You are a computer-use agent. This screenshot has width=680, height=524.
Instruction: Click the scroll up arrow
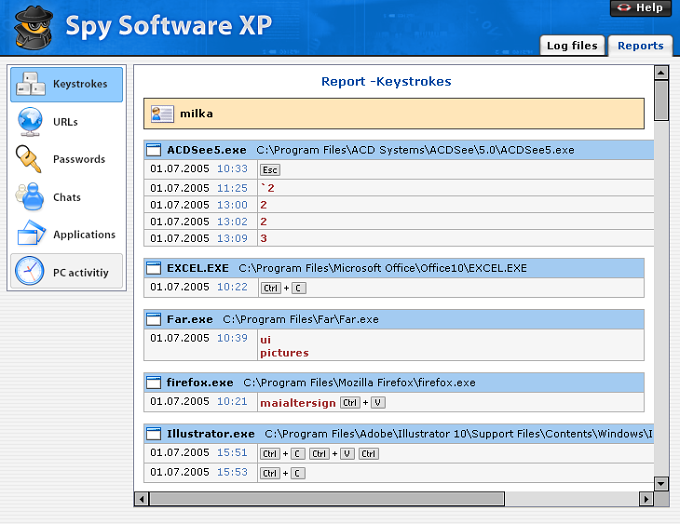[x=661, y=72]
